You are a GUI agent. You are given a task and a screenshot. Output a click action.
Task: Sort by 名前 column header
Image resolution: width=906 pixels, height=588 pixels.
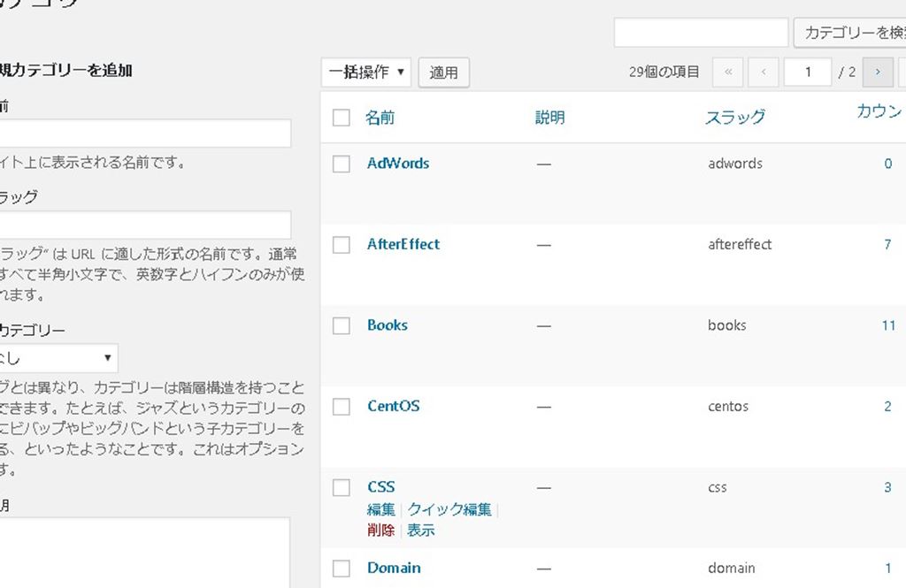point(380,118)
